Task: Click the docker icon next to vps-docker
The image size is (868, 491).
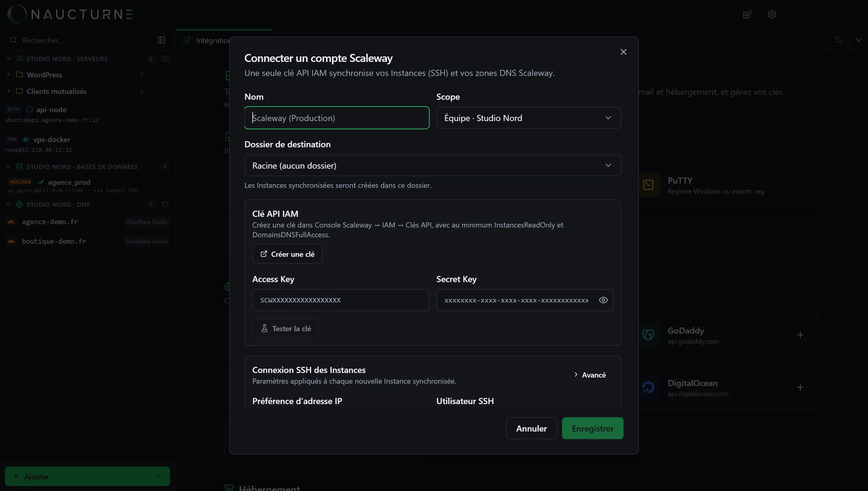Action: [x=26, y=139]
